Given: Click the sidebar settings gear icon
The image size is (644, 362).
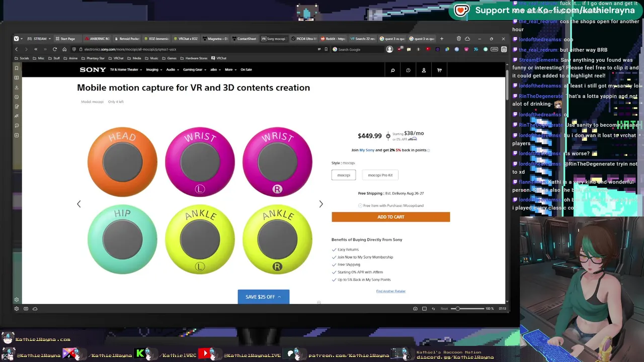Looking at the screenshot, I should [x=17, y=300].
